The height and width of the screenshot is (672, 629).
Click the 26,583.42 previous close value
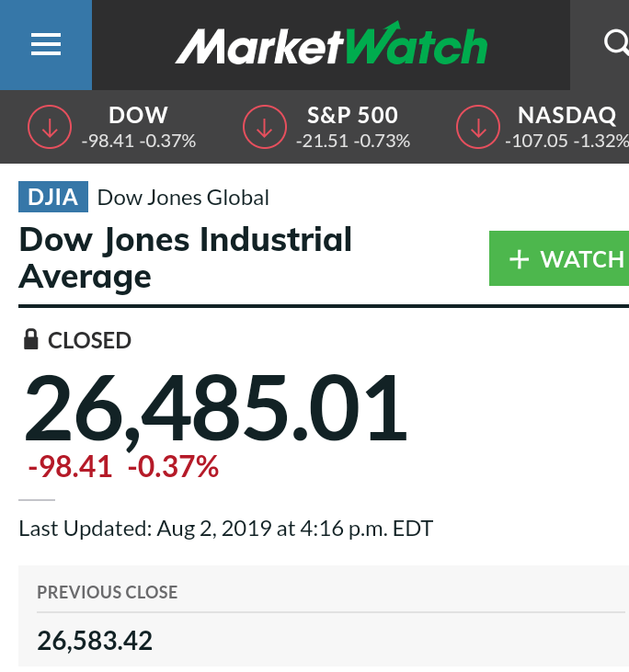tap(95, 641)
